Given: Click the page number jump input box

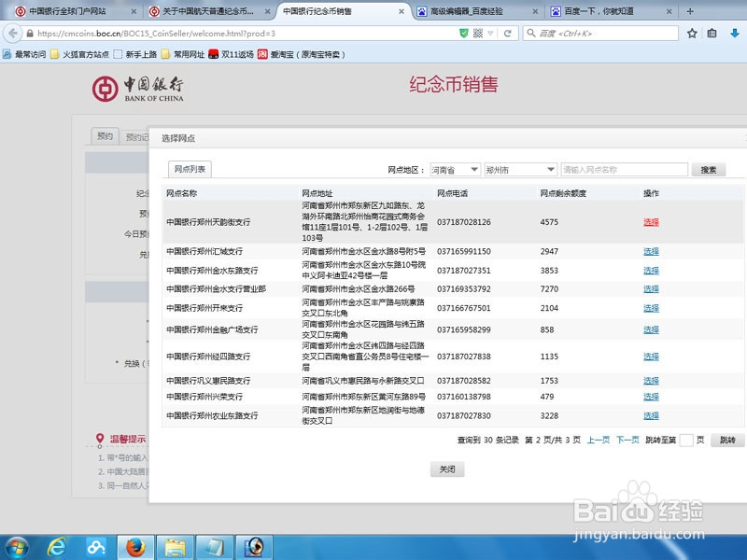Looking at the screenshot, I should pyautogui.click(x=686, y=440).
